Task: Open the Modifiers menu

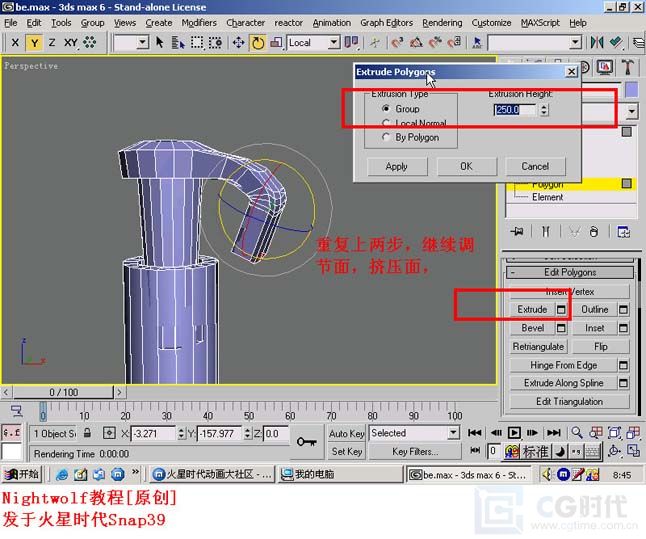Action: (199, 23)
